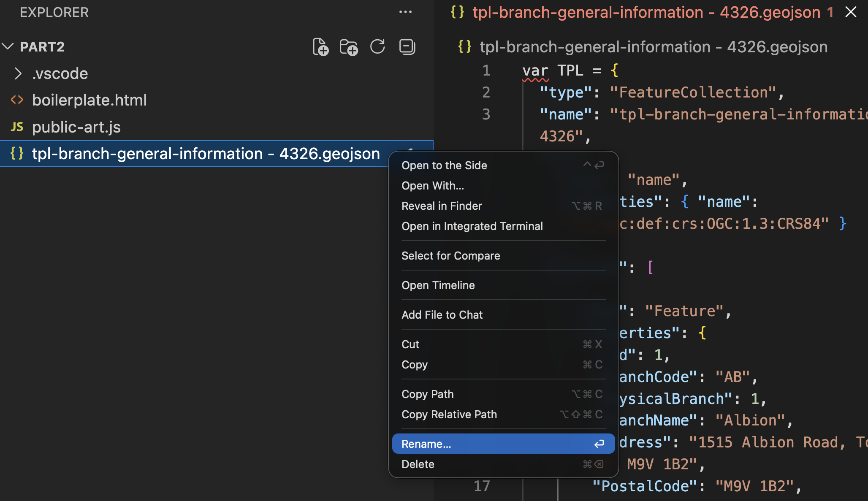Collapse the PART2 folder section
Viewport: 868px width, 501px height.
tap(8, 46)
